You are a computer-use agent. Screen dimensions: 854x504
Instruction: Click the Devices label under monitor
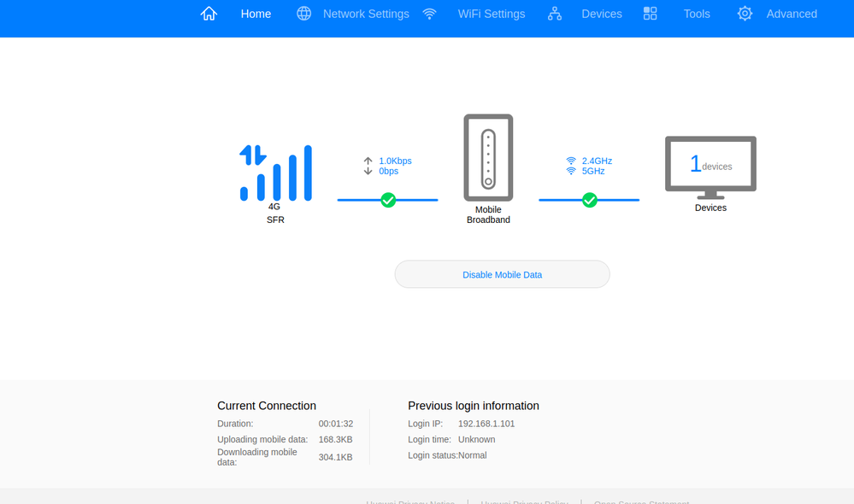(x=710, y=208)
